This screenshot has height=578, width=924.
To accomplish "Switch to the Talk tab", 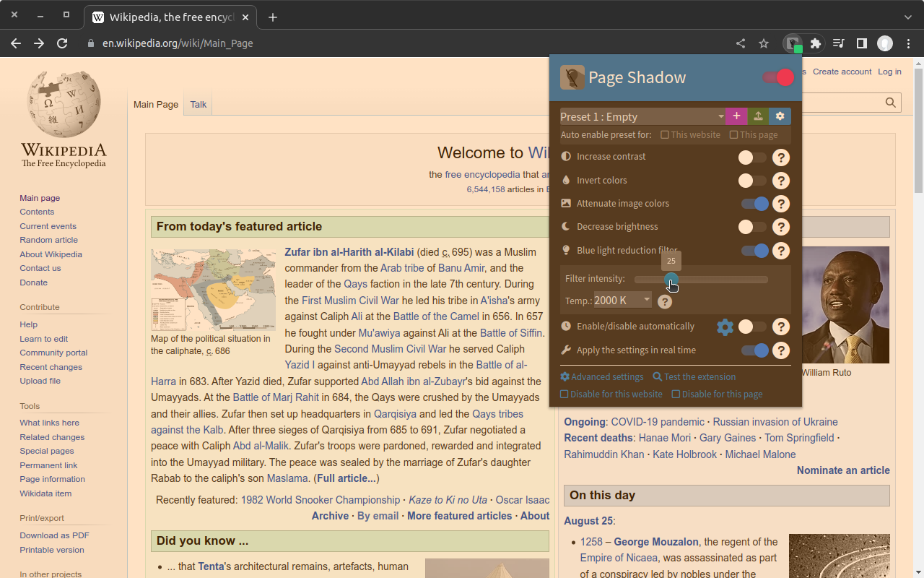I will tap(199, 105).
